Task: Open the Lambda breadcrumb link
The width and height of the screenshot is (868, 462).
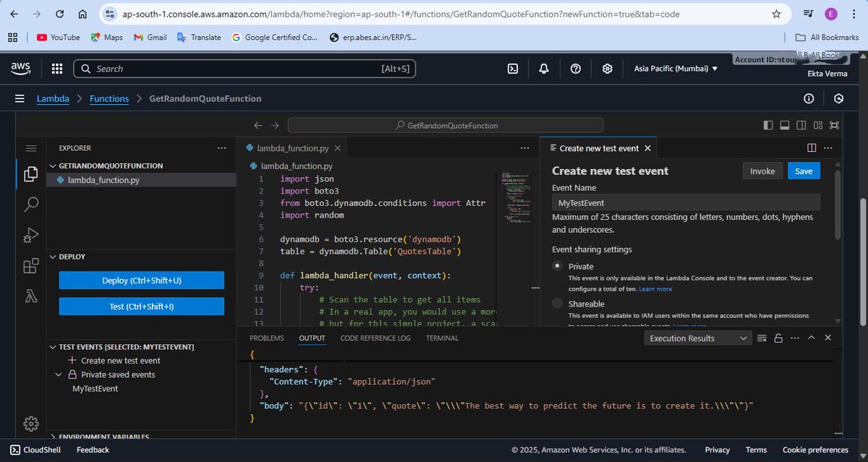Action: click(53, 98)
